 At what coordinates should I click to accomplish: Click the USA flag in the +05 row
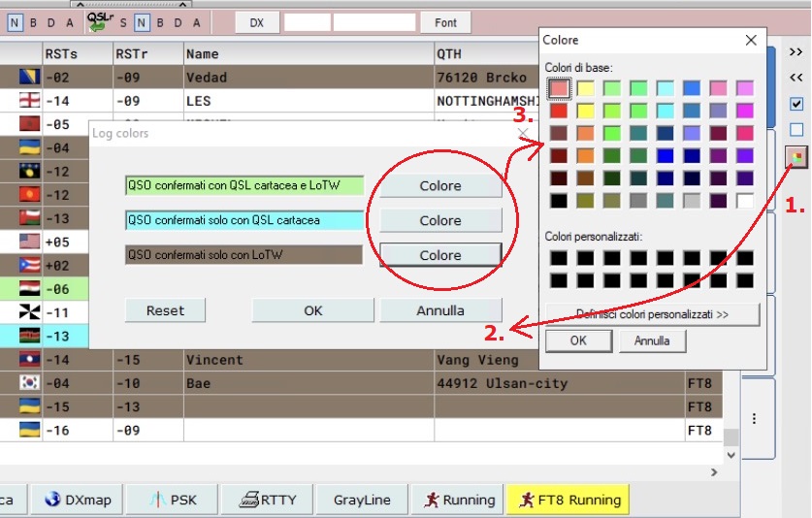coord(29,242)
